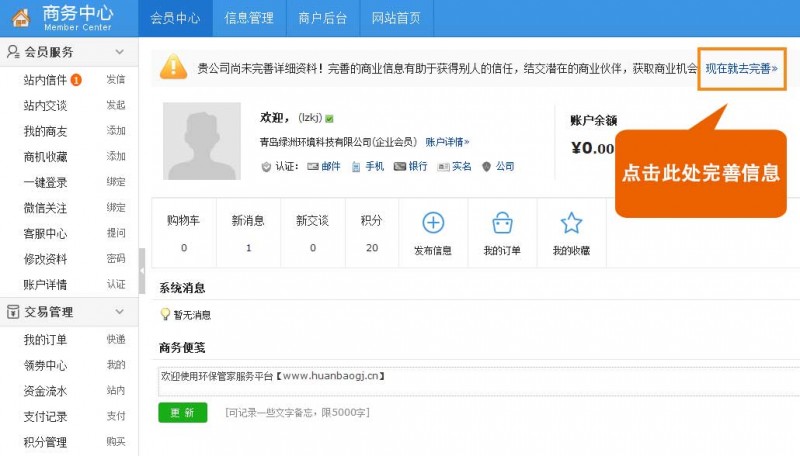Open the 新交谈 count cell

click(313, 233)
